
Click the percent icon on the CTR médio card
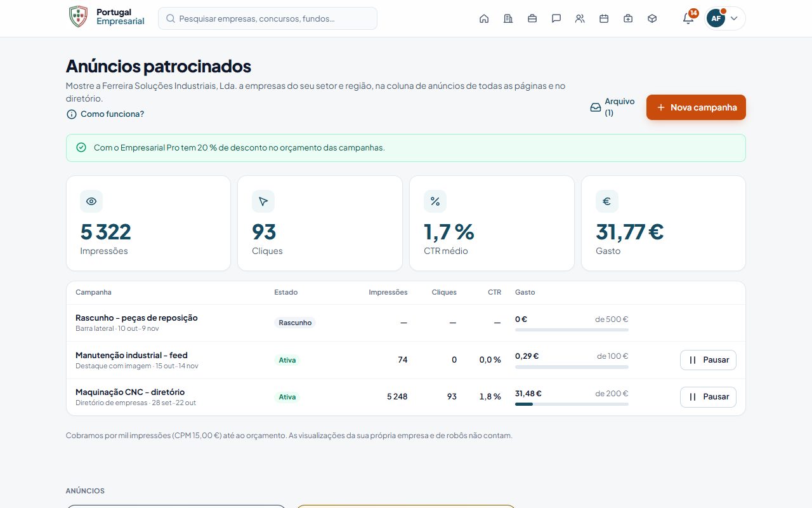coord(435,201)
